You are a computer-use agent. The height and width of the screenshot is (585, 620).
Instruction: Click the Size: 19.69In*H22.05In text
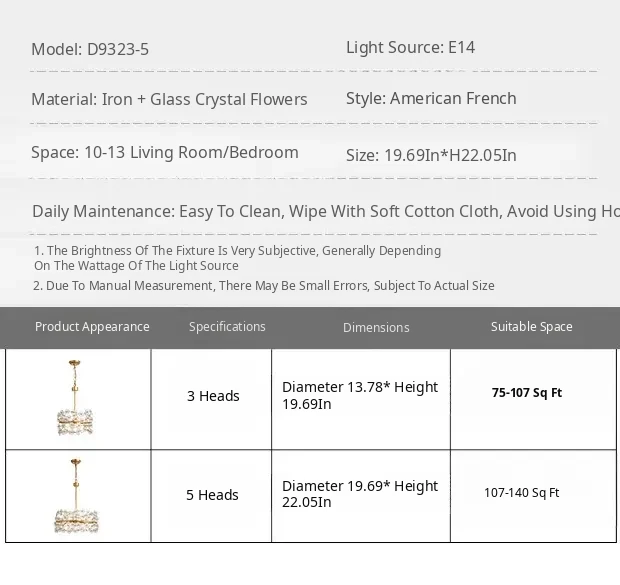431,155
